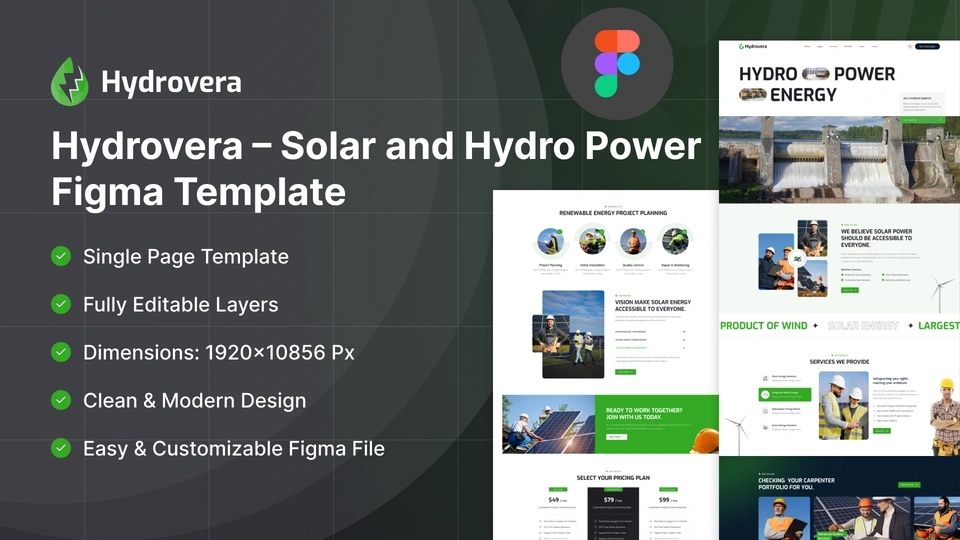Click the pill-shaped image before ENERGY
This screenshot has width=960, height=540.
[752, 94]
